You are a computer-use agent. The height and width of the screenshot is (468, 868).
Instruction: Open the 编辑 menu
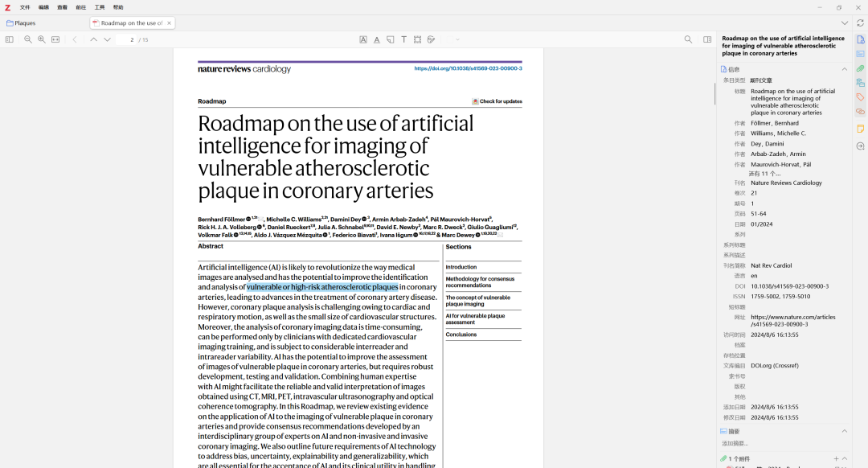[x=43, y=7]
